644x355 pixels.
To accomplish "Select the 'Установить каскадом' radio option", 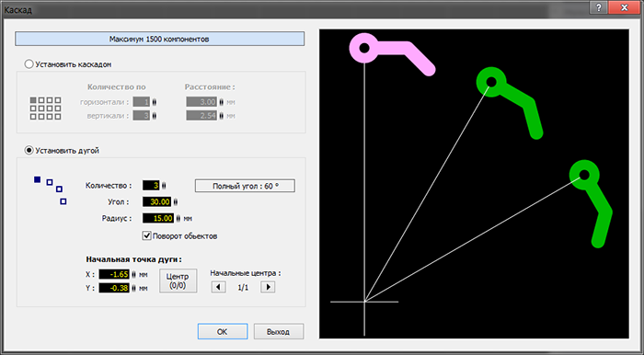I will click(x=29, y=64).
